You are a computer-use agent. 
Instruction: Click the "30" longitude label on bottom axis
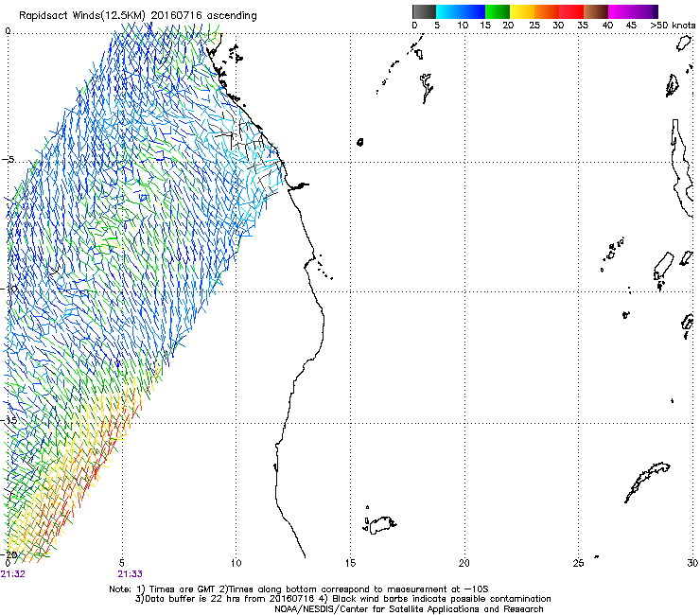(x=692, y=563)
